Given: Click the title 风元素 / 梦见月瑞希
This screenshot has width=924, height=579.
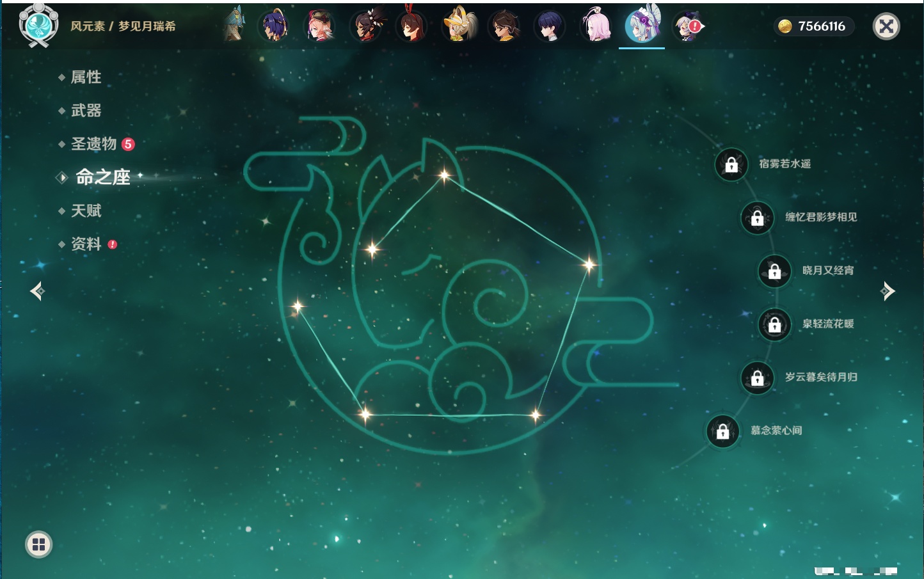Looking at the screenshot, I should click(x=123, y=26).
